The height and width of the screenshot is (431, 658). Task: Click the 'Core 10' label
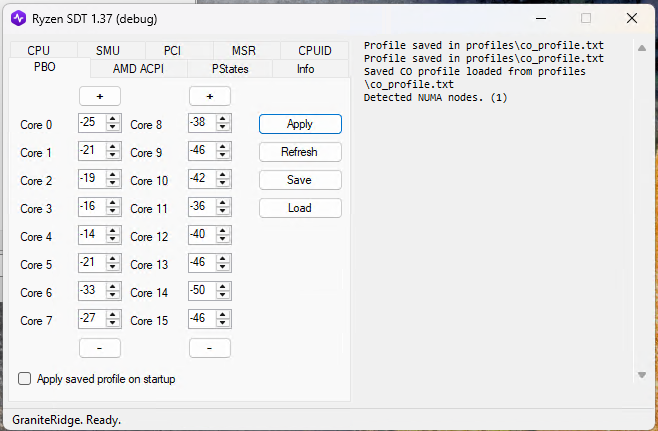149,181
